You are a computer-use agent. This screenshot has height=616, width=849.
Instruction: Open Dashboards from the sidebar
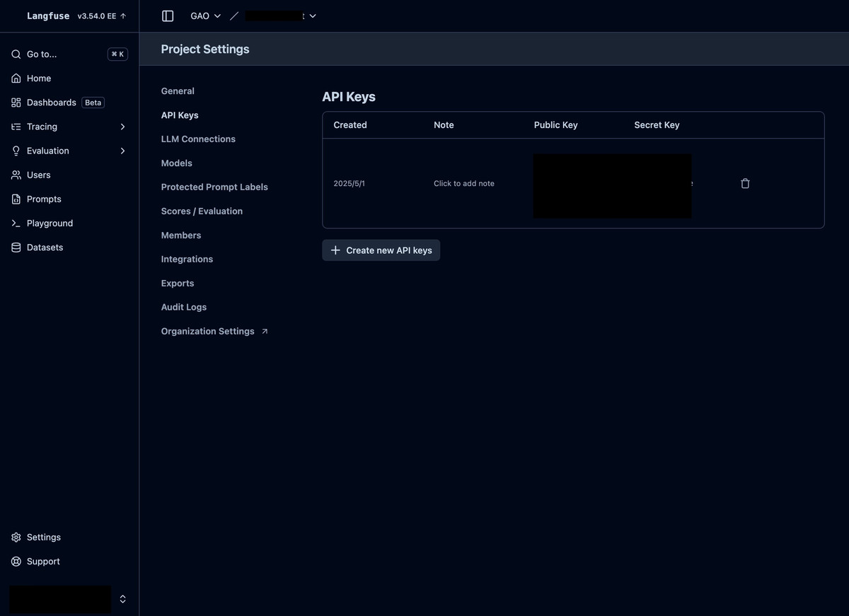pyautogui.click(x=15, y=102)
